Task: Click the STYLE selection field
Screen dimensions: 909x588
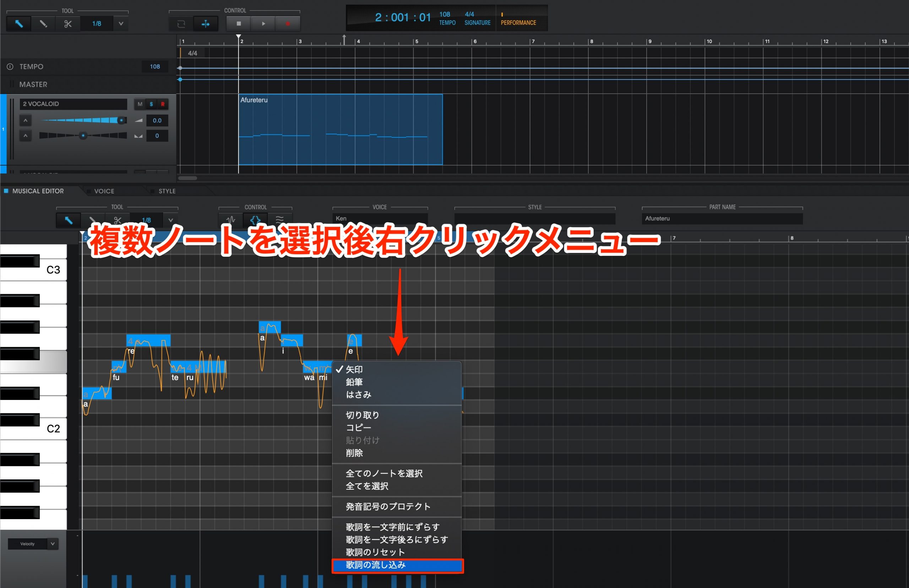Action: (535, 219)
